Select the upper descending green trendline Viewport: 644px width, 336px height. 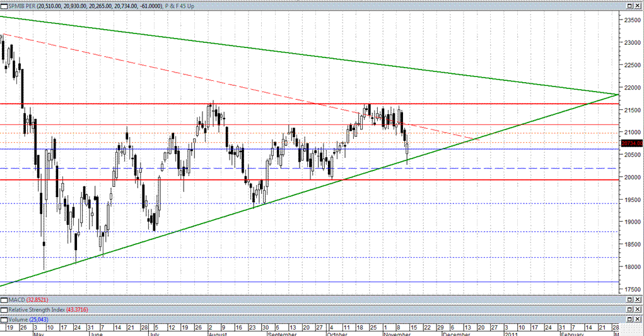(x=315, y=56)
